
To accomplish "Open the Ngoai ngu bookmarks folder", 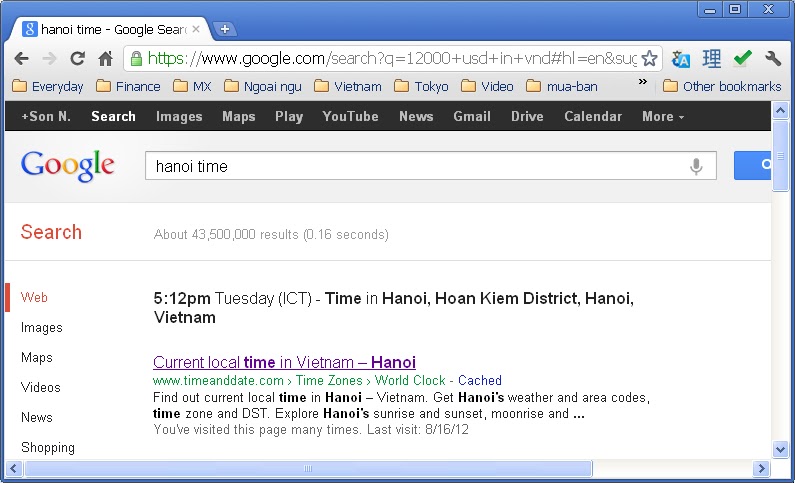I will pyautogui.click(x=263, y=87).
